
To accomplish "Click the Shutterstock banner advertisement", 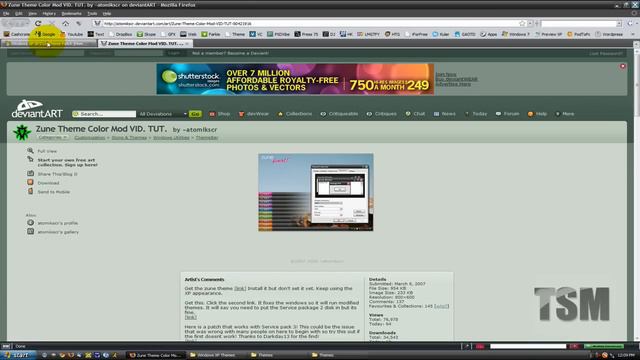I will tap(295, 79).
